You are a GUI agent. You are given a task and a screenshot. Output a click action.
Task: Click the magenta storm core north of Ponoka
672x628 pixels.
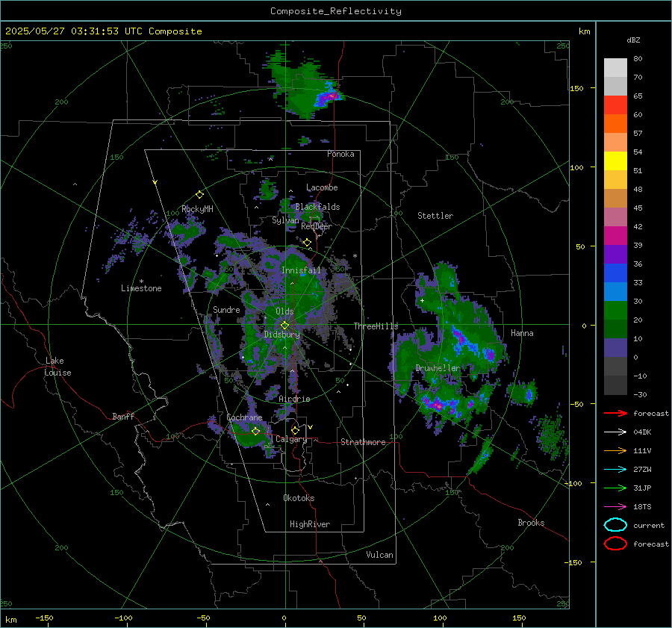tap(331, 97)
